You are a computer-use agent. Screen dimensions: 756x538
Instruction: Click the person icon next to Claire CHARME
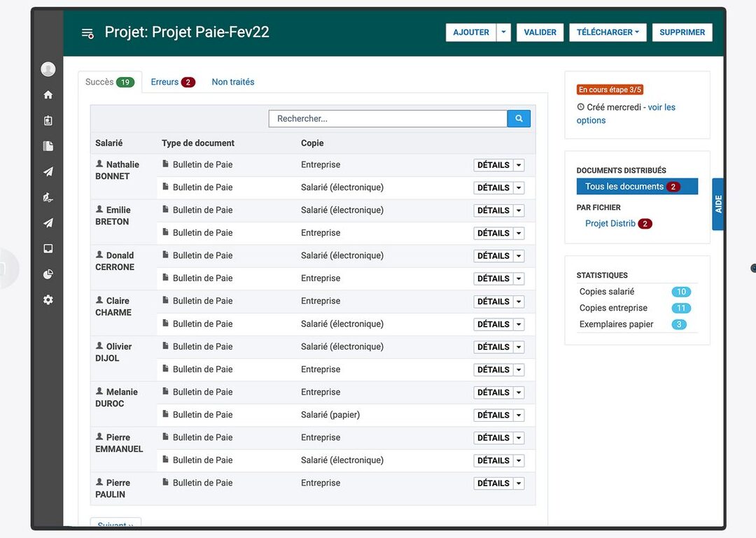point(99,300)
